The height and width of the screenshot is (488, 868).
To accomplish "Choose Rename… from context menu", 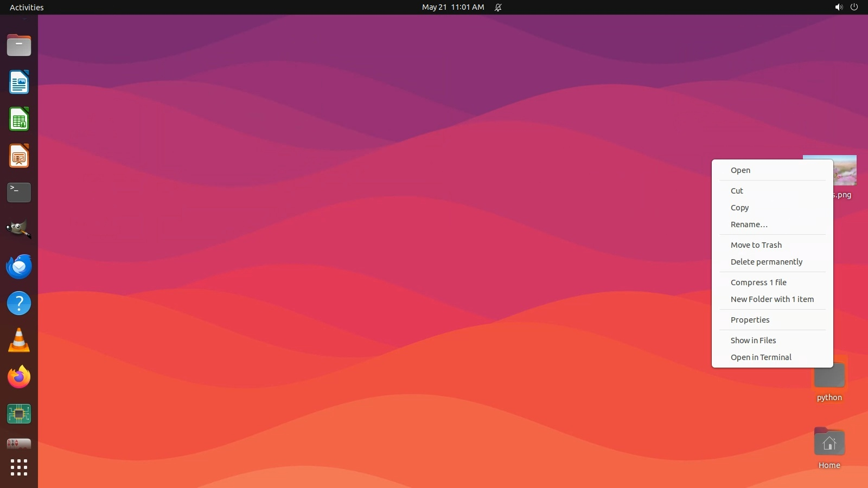I will click(x=749, y=224).
